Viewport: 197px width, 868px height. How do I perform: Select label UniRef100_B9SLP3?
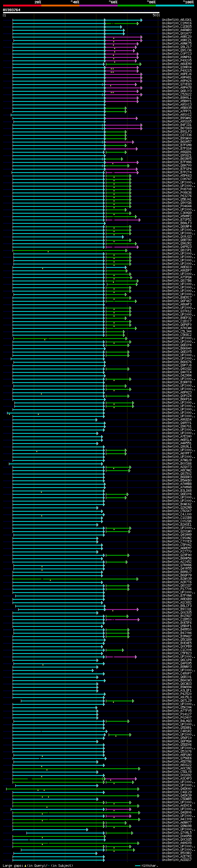(x=177, y=131)
